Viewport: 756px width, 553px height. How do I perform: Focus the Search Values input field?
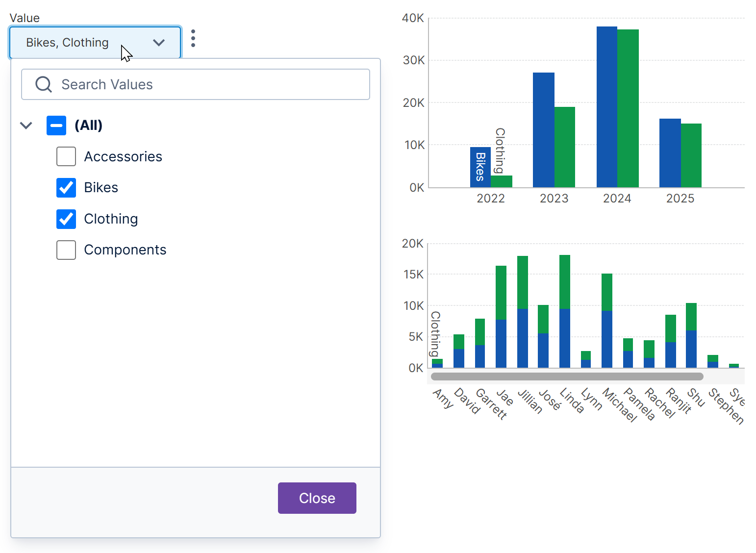(196, 84)
